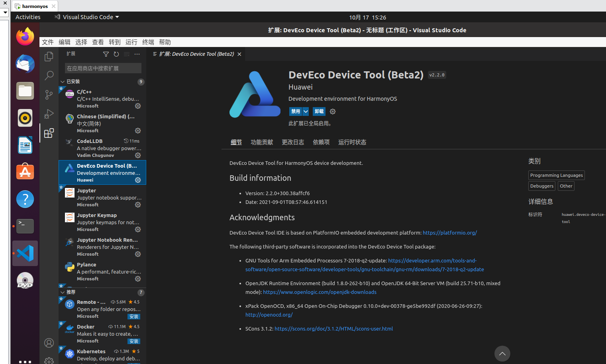Click the uninstall (卸载) button

pos(319,112)
